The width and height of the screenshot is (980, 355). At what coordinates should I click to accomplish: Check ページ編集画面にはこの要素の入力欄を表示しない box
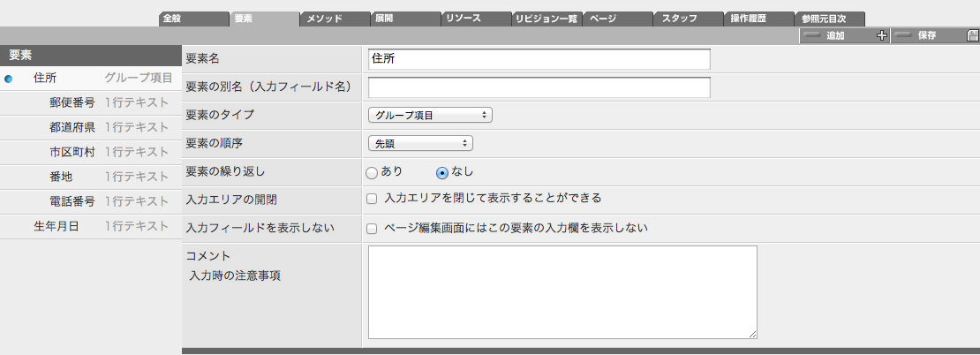point(373,229)
